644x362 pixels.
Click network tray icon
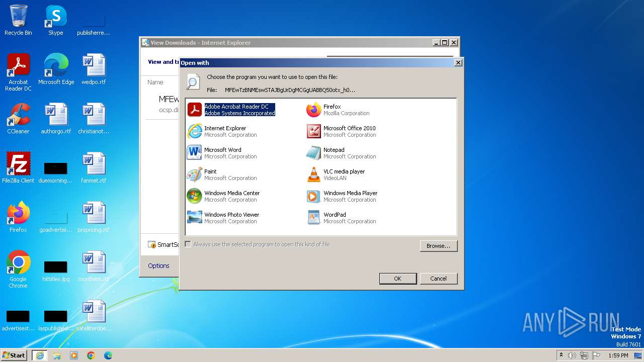(584, 355)
